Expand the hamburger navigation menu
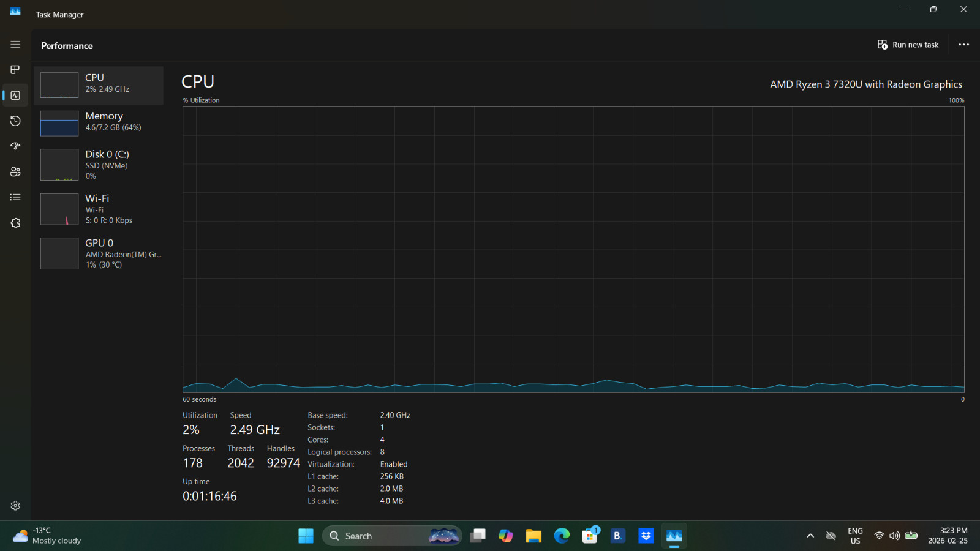The height and width of the screenshot is (551, 980). [15, 45]
